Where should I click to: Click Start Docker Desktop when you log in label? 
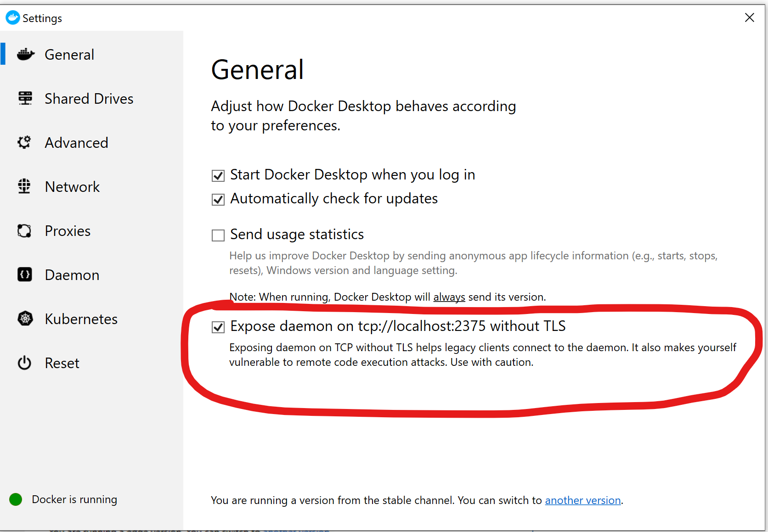353,174
